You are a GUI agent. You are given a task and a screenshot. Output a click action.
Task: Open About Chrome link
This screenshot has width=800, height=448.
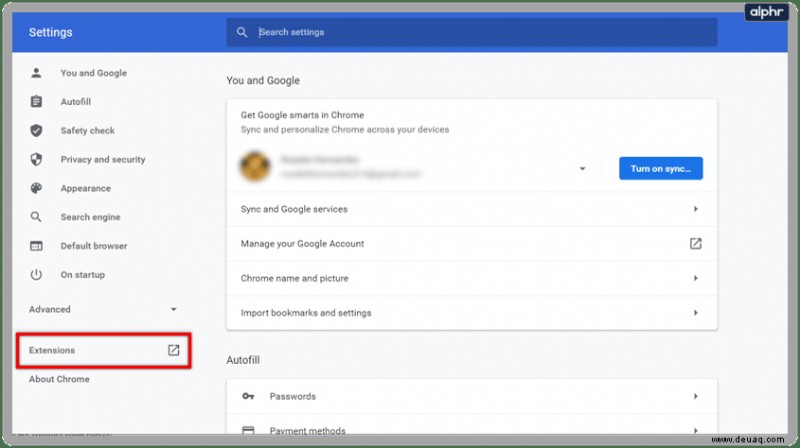tap(59, 379)
